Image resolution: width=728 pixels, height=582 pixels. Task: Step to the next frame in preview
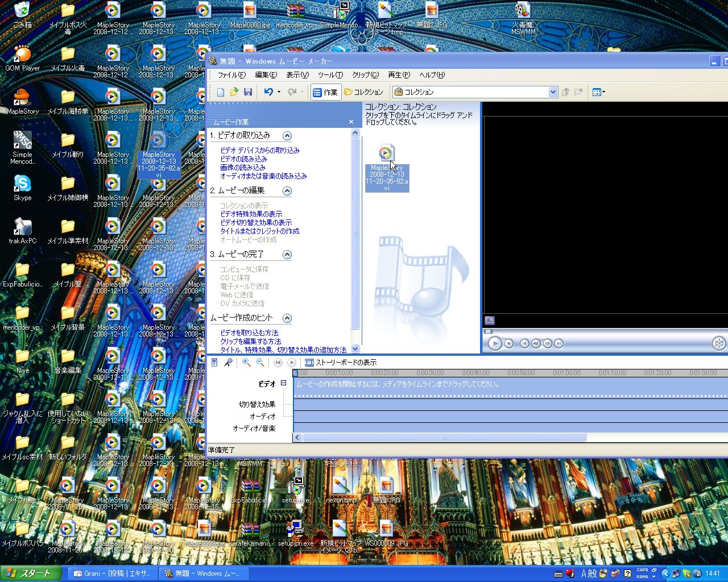[548, 343]
